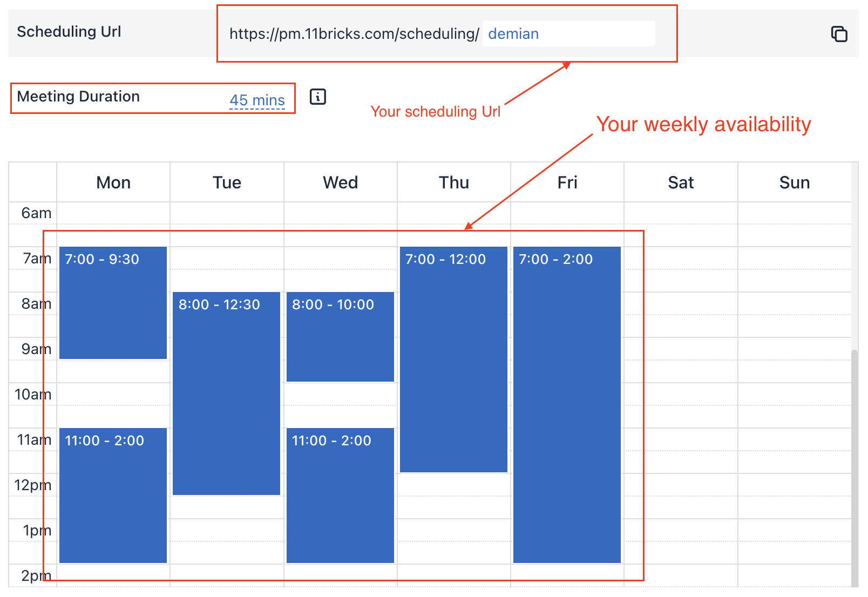Click the demian URL slug input field
This screenshot has width=868, height=597.
[568, 34]
